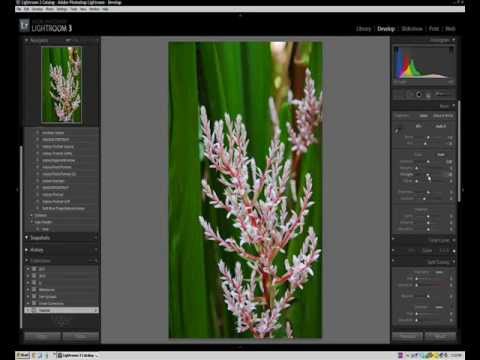This screenshot has height=360, width=480.
Task: Clear History with the X icon
Action: pos(96,250)
